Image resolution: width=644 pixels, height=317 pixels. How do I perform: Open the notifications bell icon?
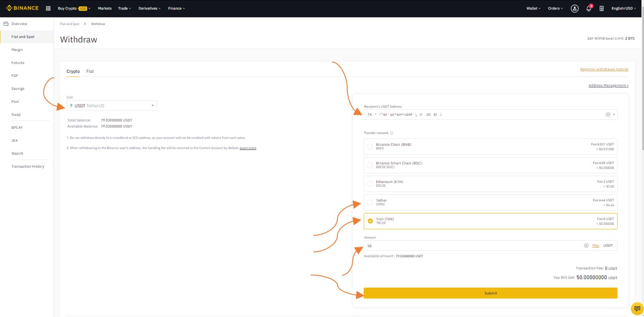(x=589, y=8)
